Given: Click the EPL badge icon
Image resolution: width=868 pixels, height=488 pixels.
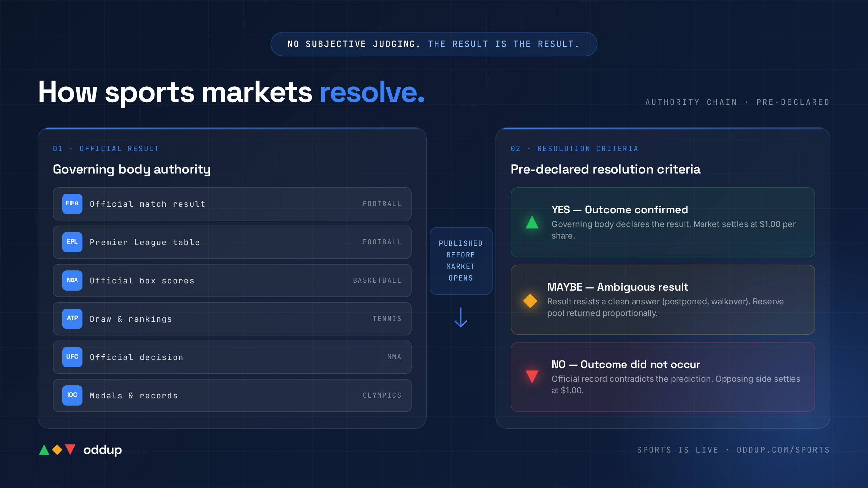Looking at the screenshot, I should [x=72, y=242].
